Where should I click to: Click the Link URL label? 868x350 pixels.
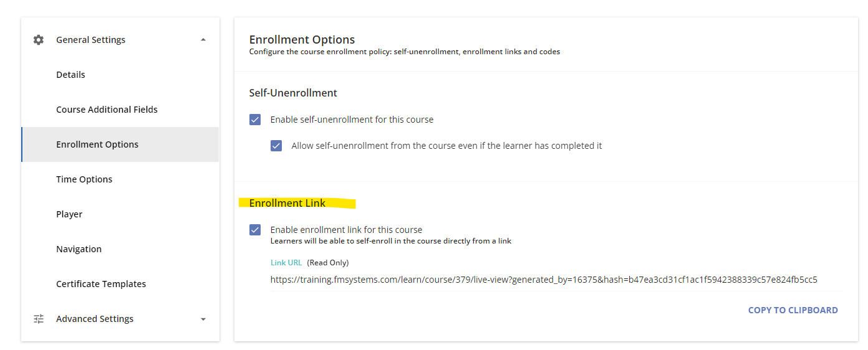286,263
